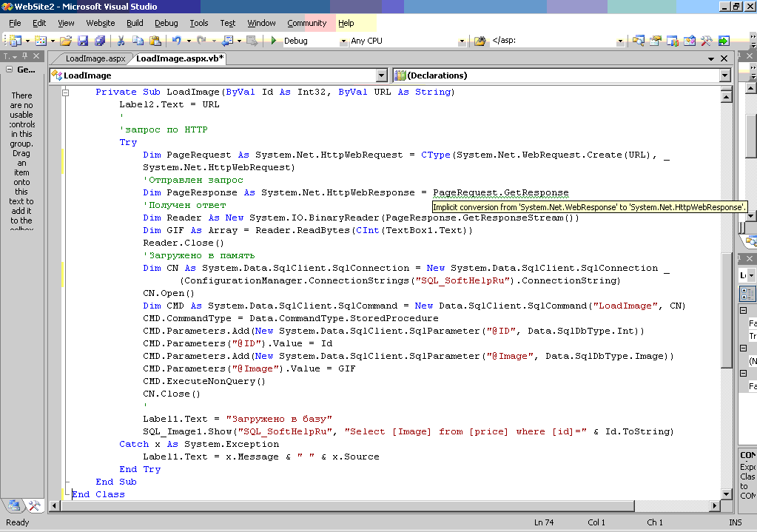This screenshot has width=757, height=532.
Task: Pin the Toolbox panel with pushpin icon
Action: pos(25,56)
